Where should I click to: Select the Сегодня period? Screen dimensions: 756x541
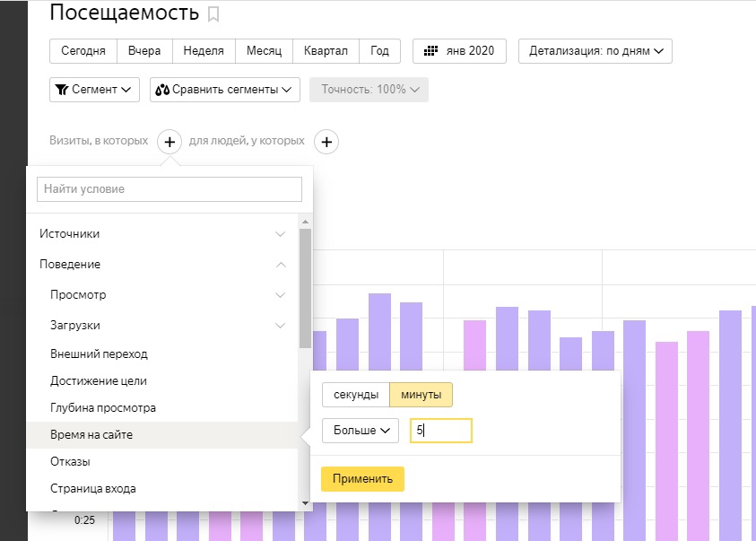coord(83,51)
